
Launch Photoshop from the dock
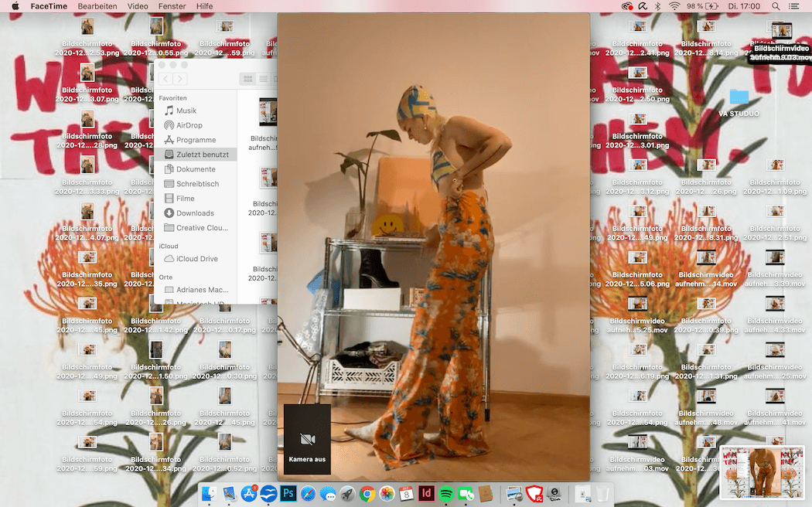(x=288, y=493)
